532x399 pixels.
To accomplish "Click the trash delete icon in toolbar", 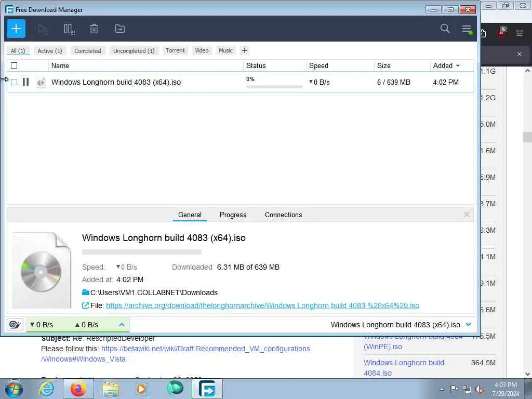I will click(94, 29).
